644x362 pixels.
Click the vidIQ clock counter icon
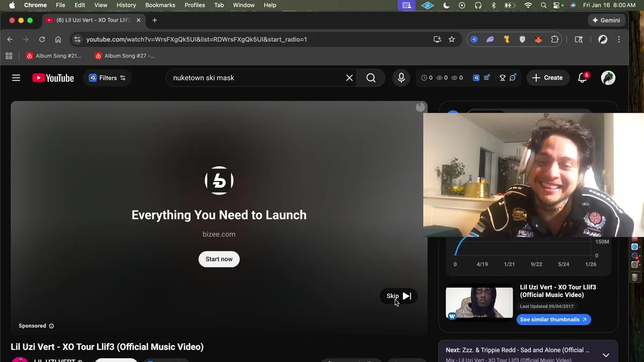tap(424, 78)
